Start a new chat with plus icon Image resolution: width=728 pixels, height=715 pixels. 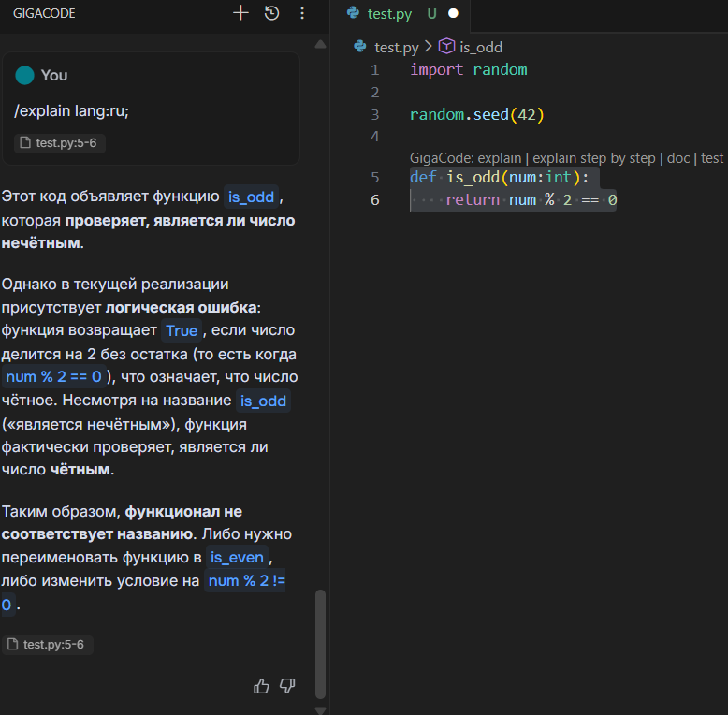[x=240, y=13]
